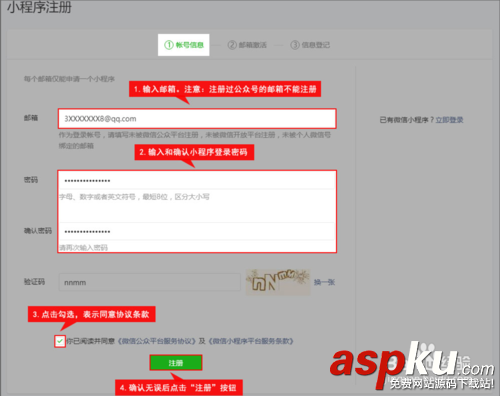The height and width of the screenshot is (396, 500).
Task: Click the 确认密码 confirm password field
Action: pos(197,231)
